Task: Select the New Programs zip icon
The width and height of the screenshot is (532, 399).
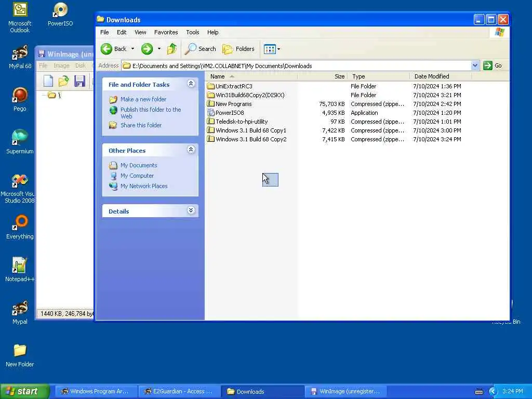Action: tap(211, 103)
